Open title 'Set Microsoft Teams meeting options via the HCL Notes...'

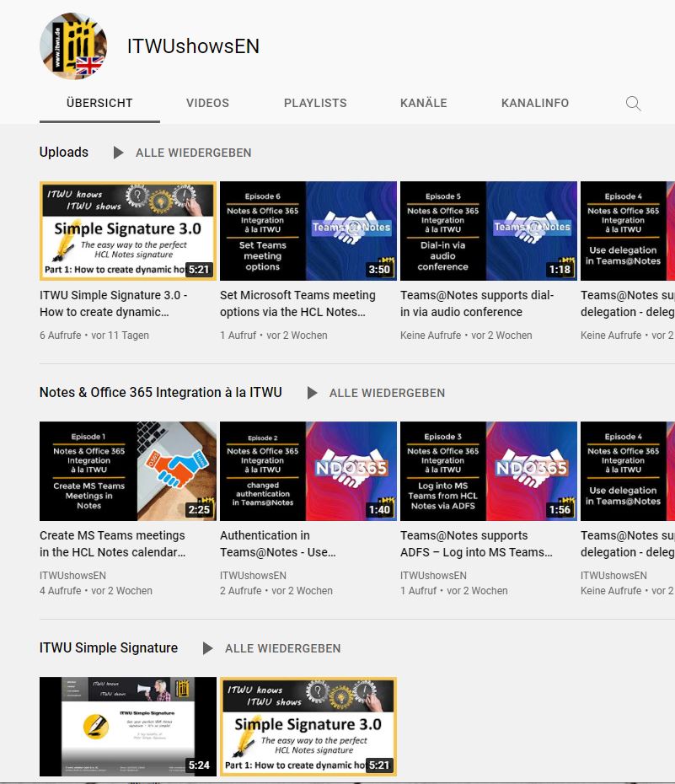pos(297,303)
